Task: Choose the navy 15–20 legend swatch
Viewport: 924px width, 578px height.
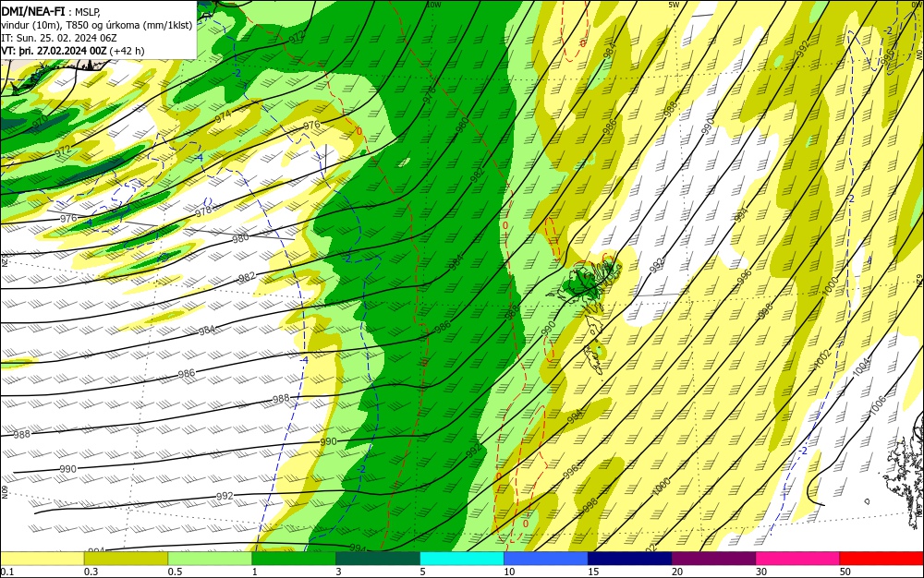Action: [x=630, y=559]
